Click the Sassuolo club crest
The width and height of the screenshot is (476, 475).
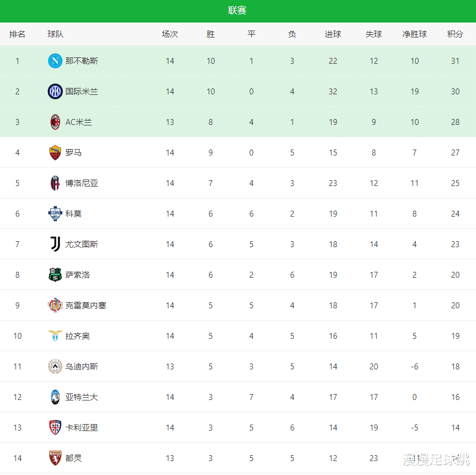click(x=55, y=275)
